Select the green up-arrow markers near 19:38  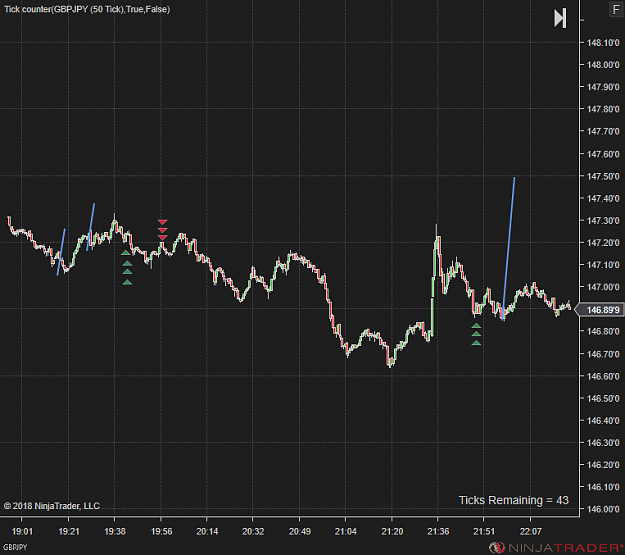tap(127, 268)
